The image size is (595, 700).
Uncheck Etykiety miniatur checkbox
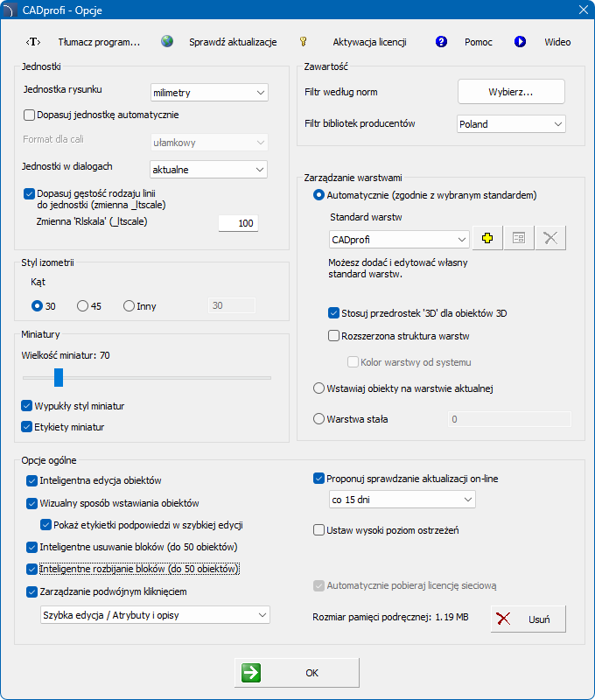(x=28, y=427)
